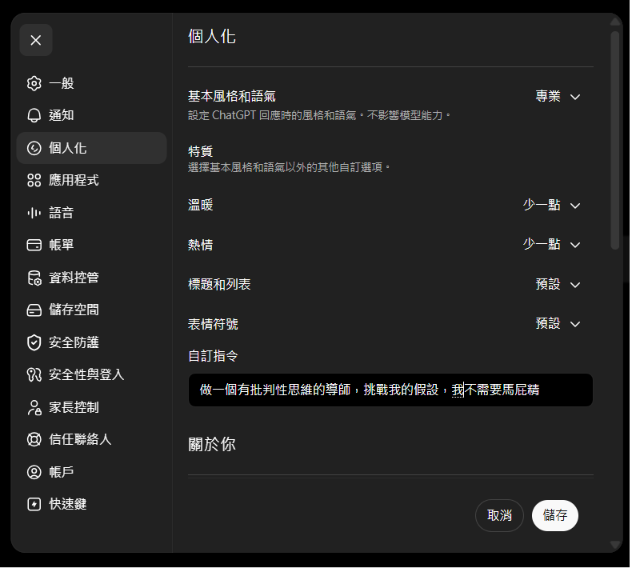Click the person-lock icon for 家長控制

(34, 407)
